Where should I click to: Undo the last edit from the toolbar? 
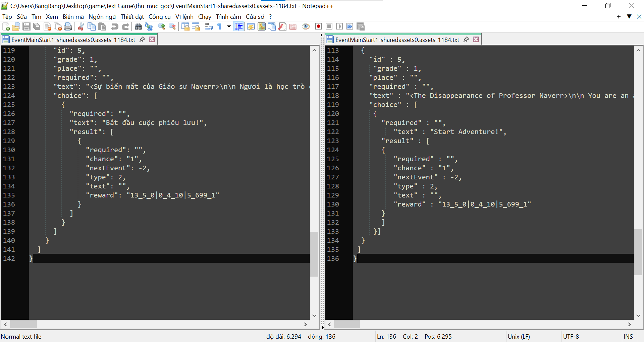115,26
